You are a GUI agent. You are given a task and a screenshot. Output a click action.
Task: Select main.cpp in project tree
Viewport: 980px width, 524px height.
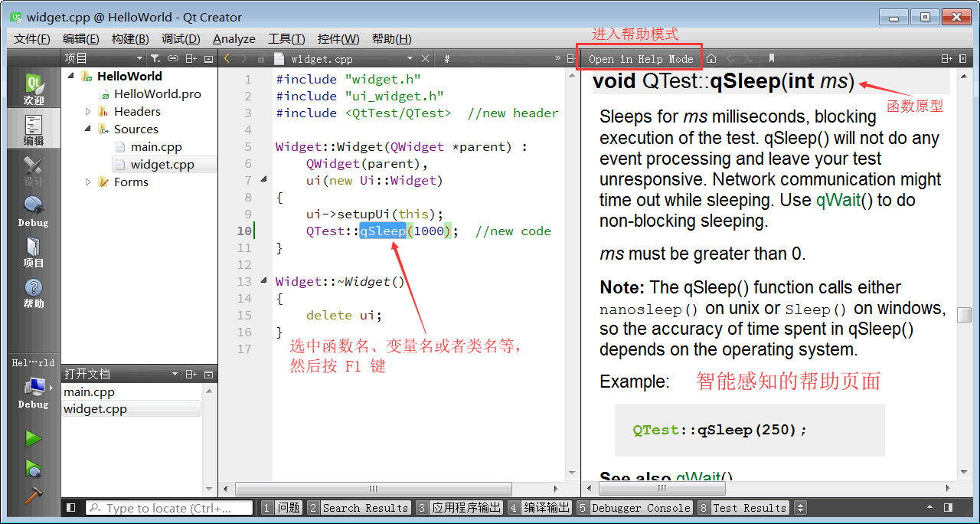tap(155, 146)
